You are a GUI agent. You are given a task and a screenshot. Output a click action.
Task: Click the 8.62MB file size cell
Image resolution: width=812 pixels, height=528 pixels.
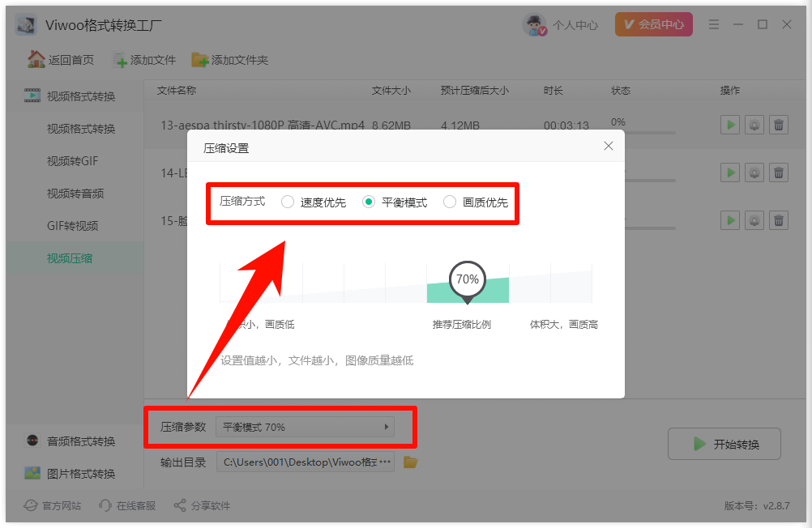391,126
